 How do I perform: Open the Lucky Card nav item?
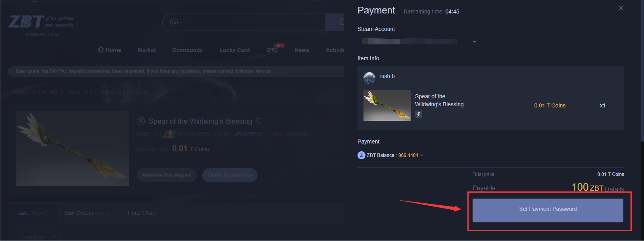(x=235, y=50)
